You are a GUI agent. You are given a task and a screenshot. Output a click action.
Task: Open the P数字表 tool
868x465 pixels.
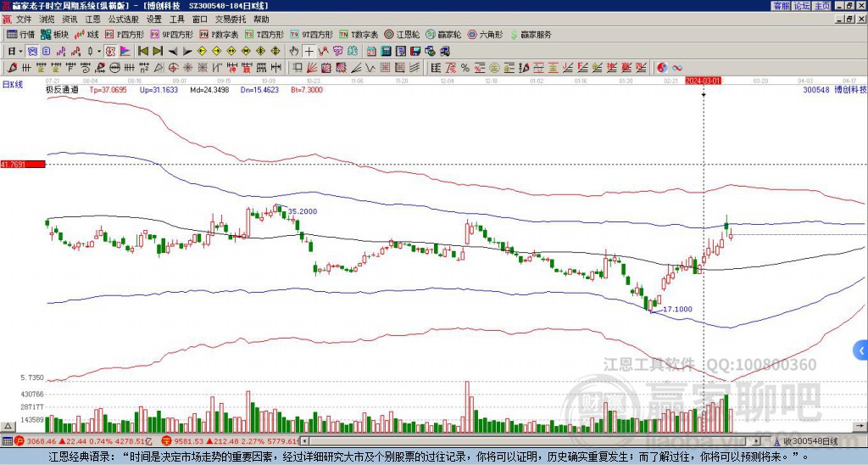click(x=220, y=34)
